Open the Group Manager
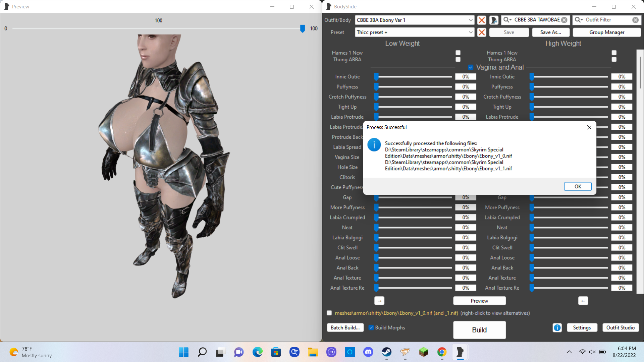 tap(607, 33)
